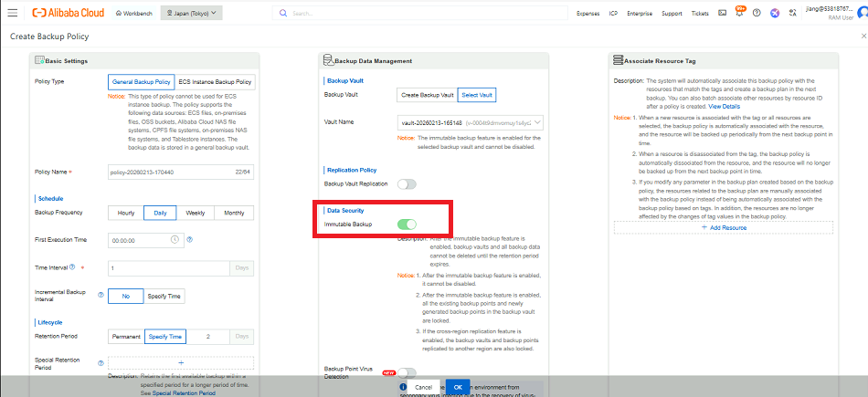Expand the Japan (Tokyo) region dropdown

click(192, 14)
